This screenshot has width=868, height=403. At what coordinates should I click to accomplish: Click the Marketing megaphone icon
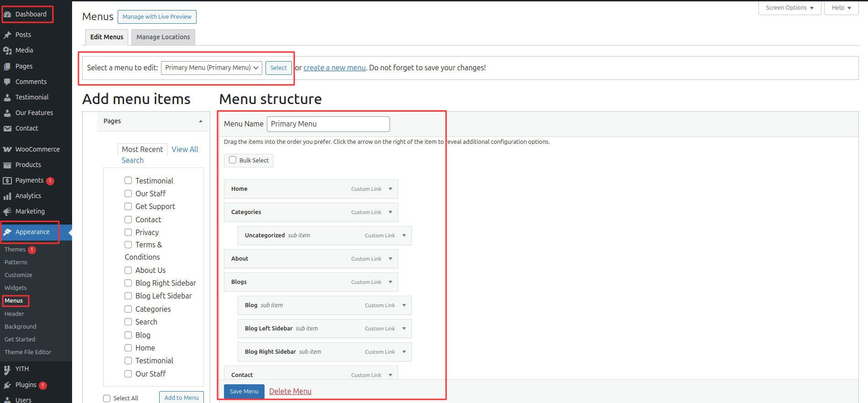pos(7,211)
